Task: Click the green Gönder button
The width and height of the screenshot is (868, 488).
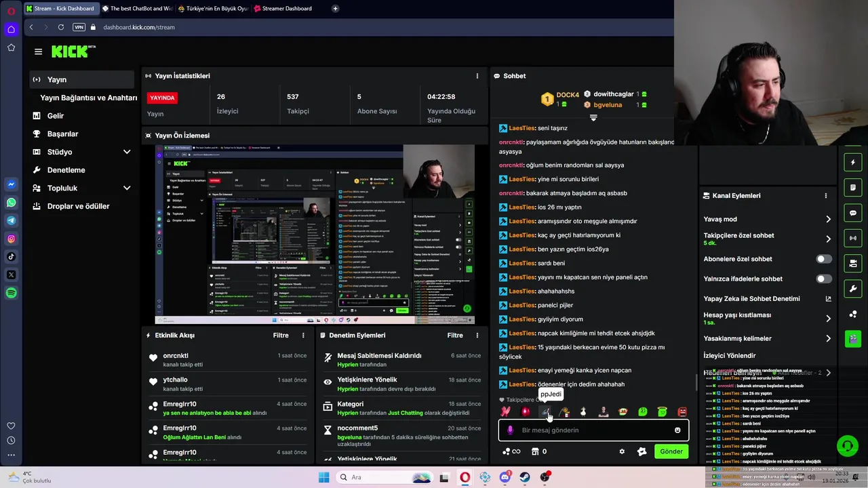Action: click(671, 451)
